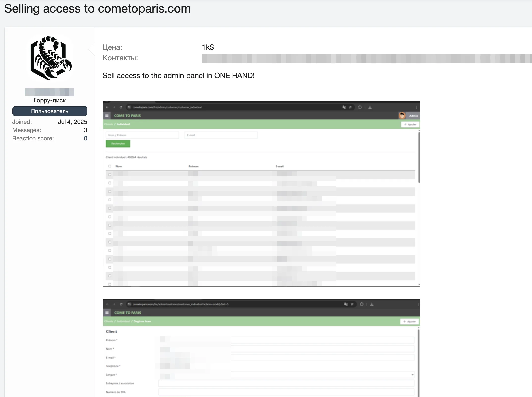Tick the first client row checkbox
This screenshot has width=532, height=397.
point(110,175)
